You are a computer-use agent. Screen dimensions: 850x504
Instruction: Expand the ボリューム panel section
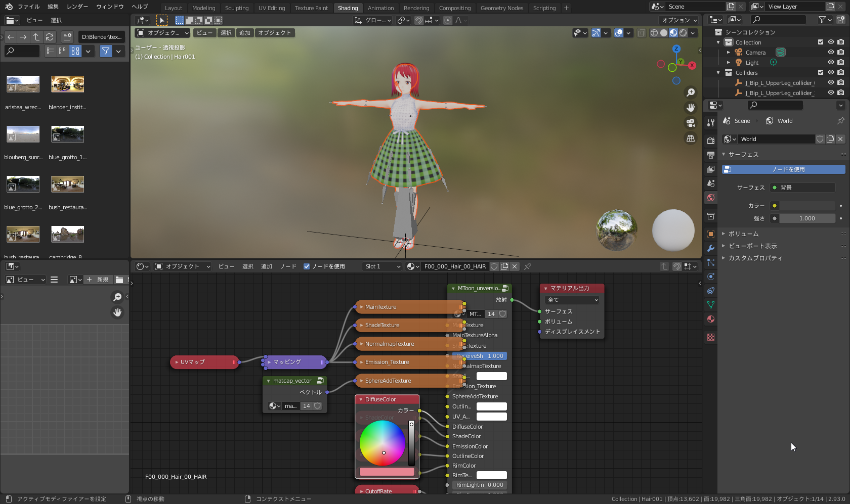click(x=743, y=234)
